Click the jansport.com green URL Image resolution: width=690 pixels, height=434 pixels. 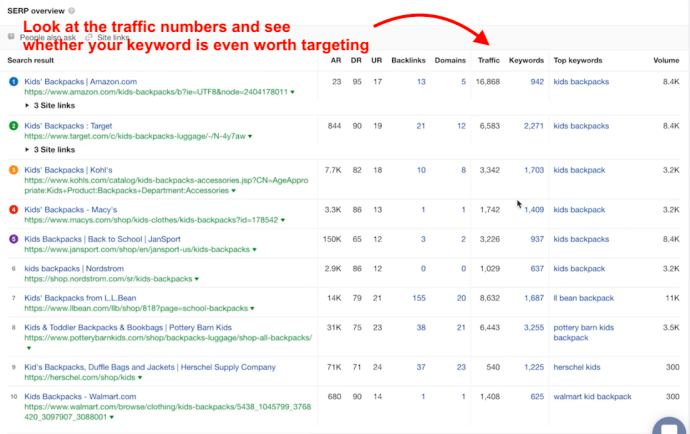pos(137,249)
